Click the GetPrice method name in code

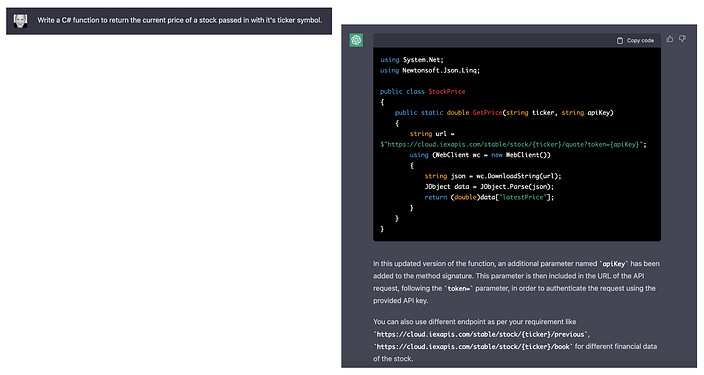[487, 113]
